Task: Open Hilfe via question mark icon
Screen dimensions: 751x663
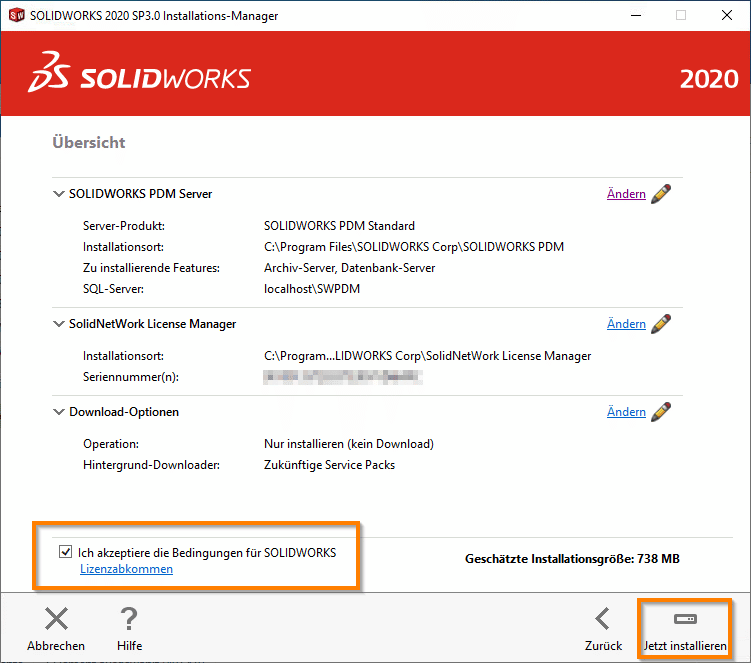Action: pos(129,619)
